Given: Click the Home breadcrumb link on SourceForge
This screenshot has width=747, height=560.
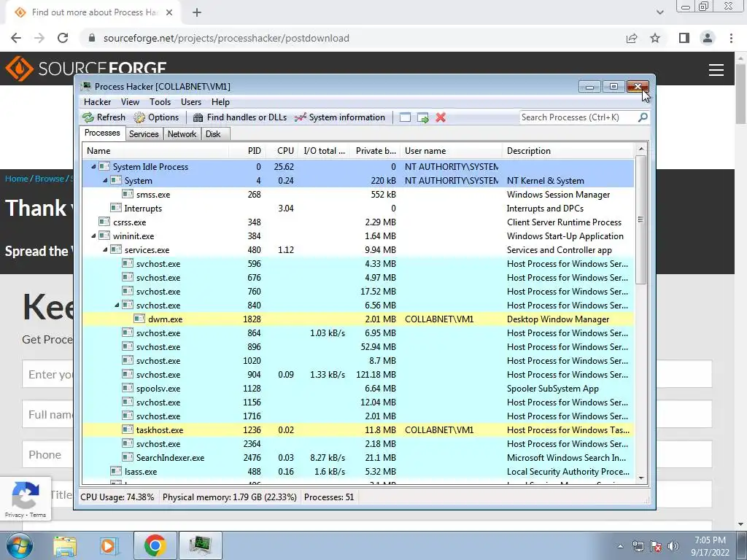Looking at the screenshot, I should 17,179.
